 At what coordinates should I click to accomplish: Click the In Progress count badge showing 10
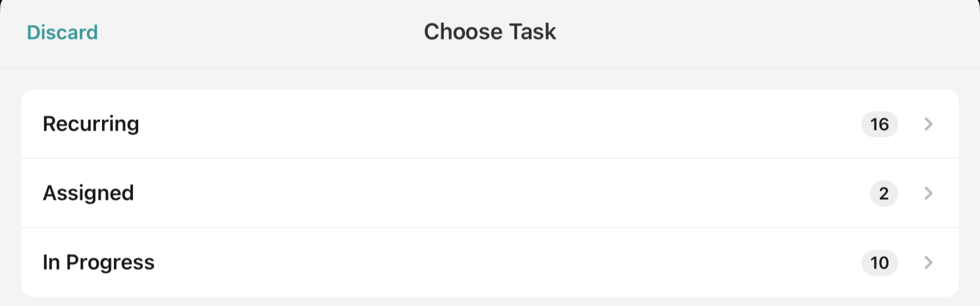tap(879, 263)
